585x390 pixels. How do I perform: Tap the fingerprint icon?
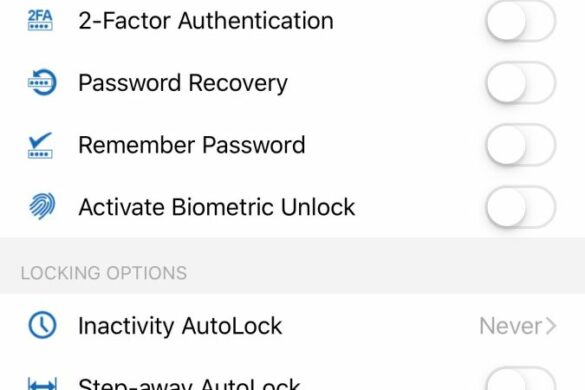(42, 206)
